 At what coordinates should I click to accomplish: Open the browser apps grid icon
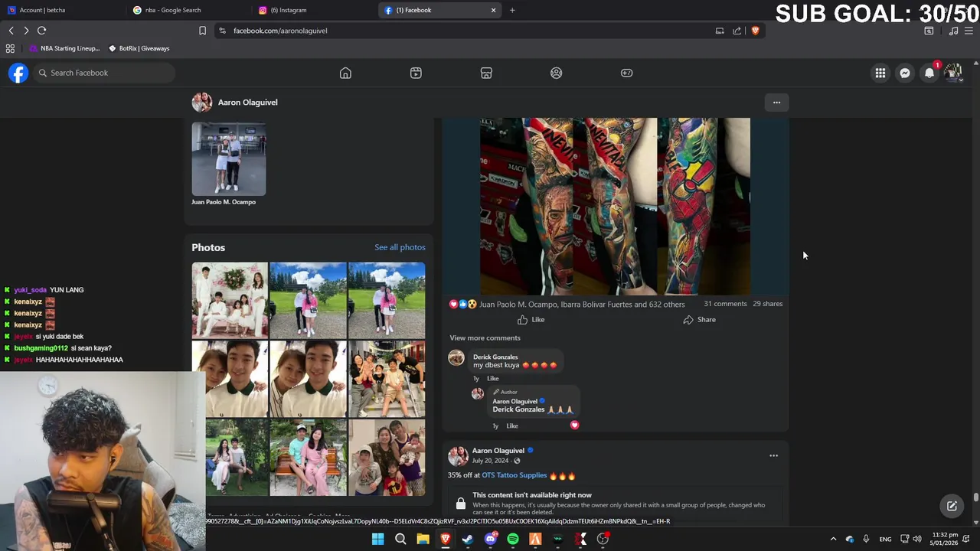[10, 48]
